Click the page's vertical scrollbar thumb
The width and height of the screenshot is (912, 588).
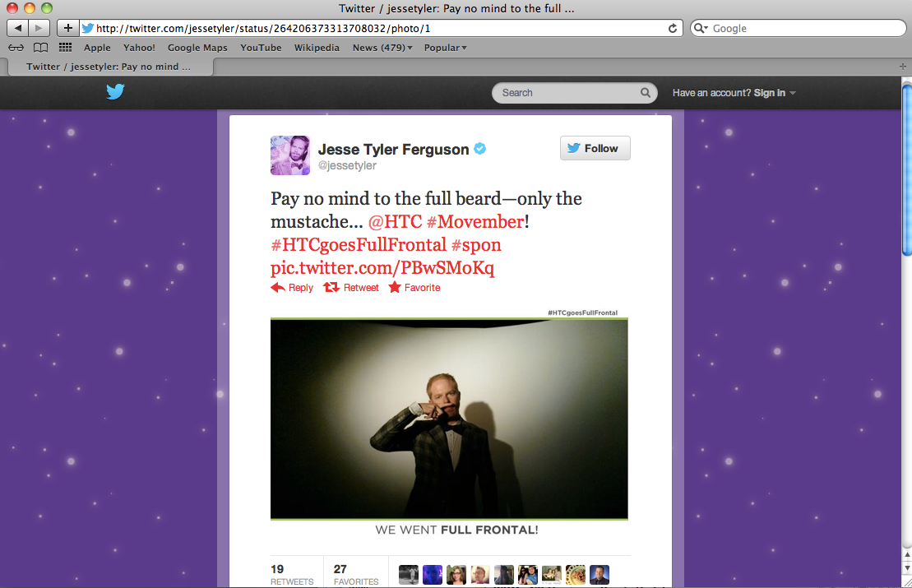[907, 170]
